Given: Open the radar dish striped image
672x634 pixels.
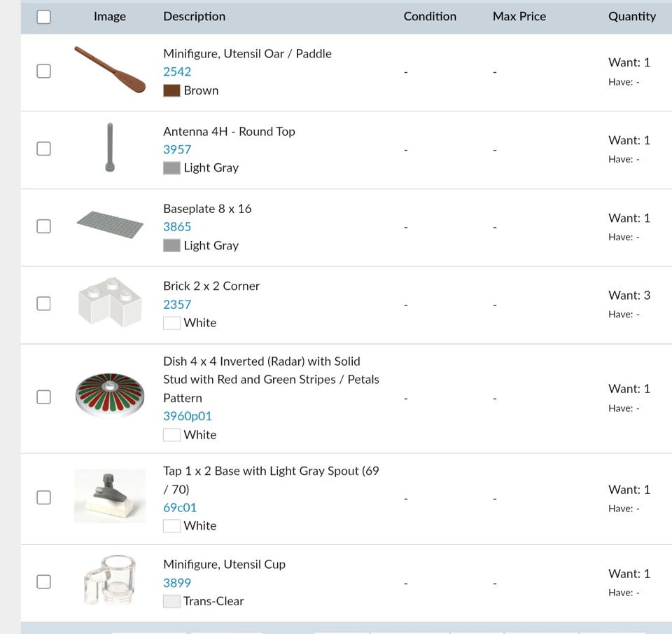Looking at the screenshot, I should click(110, 397).
